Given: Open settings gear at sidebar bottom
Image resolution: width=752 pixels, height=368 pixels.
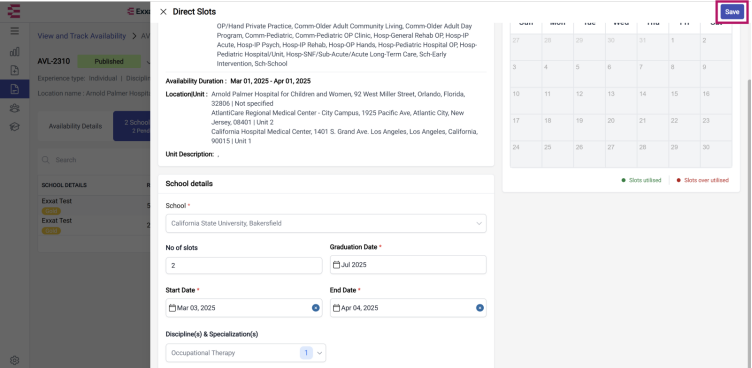Looking at the screenshot, I should (x=14, y=360).
